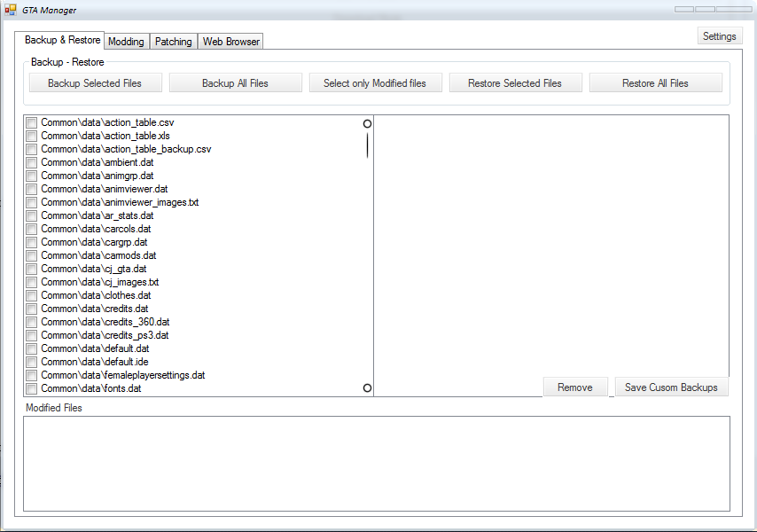The image size is (757, 532).
Task: Open the Patching tab
Action: point(174,42)
